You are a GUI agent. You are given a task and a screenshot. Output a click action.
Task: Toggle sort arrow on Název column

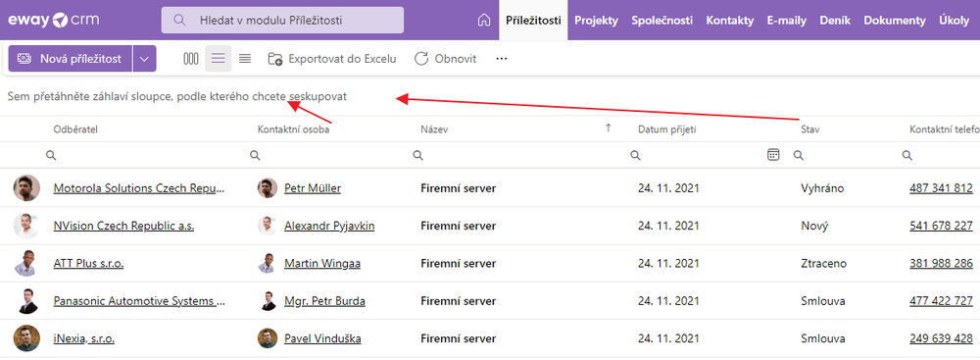click(609, 129)
